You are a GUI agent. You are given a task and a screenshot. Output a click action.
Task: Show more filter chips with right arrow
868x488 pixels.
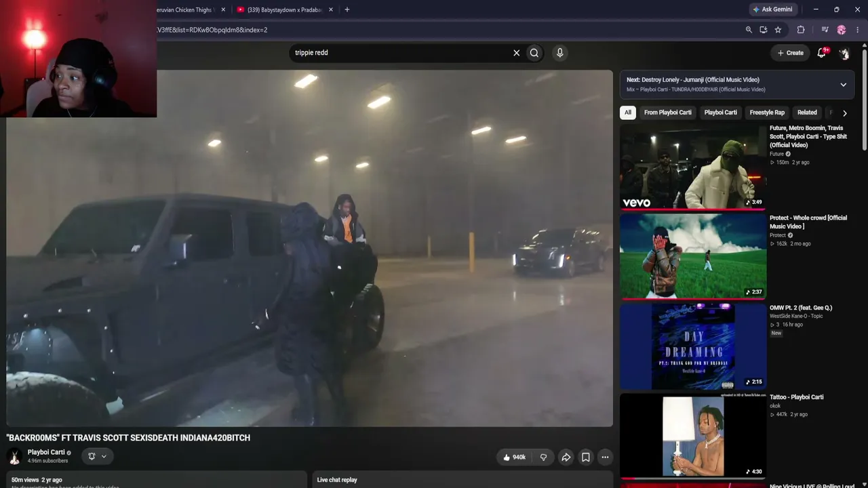tap(844, 113)
